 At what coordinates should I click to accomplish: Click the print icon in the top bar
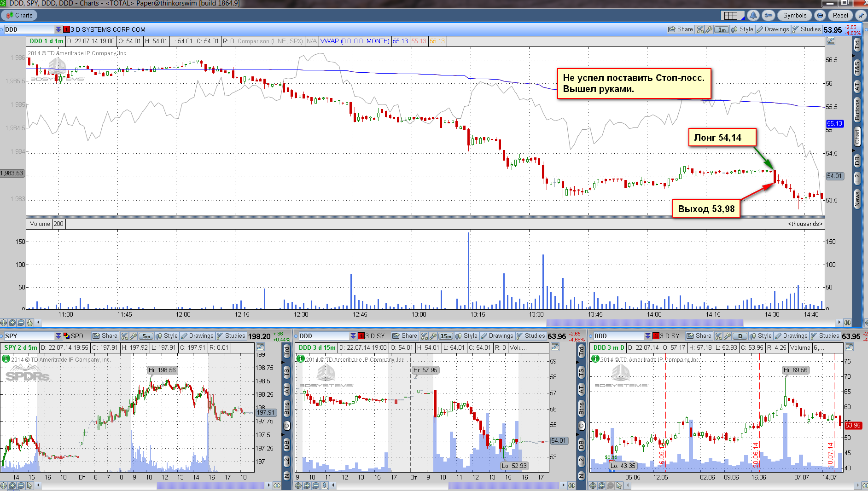point(820,16)
